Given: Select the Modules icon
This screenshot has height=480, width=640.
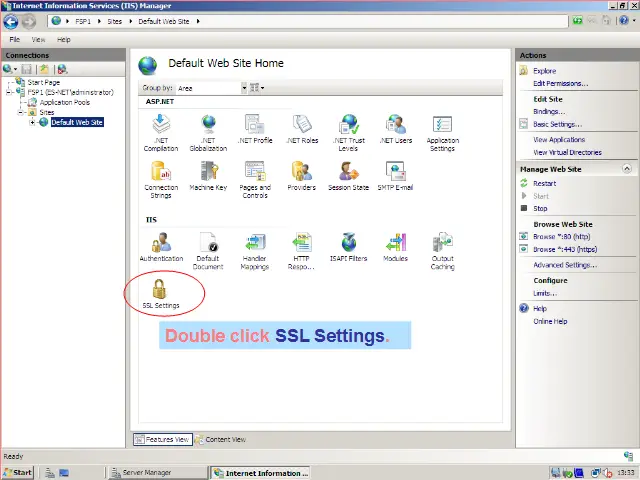Looking at the screenshot, I should pyautogui.click(x=396, y=247).
